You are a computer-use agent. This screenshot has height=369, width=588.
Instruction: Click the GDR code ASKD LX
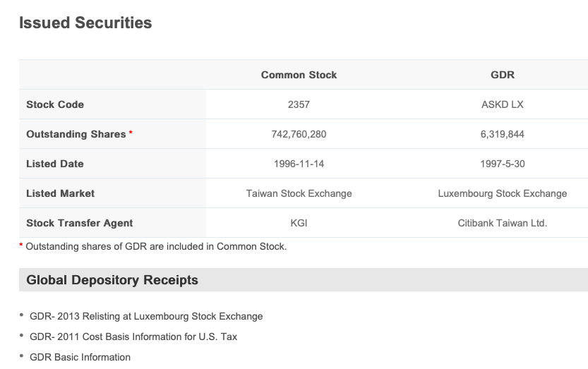click(x=502, y=104)
